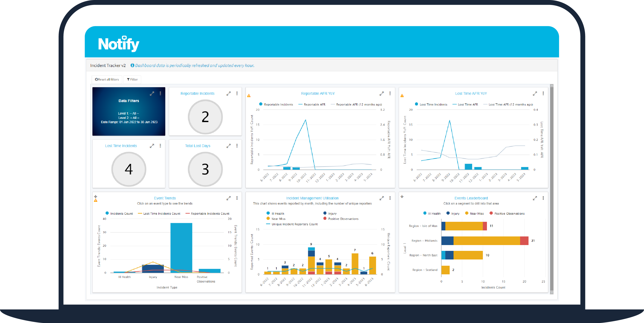
Task: Open the Filter panel
Action: [132, 79]
